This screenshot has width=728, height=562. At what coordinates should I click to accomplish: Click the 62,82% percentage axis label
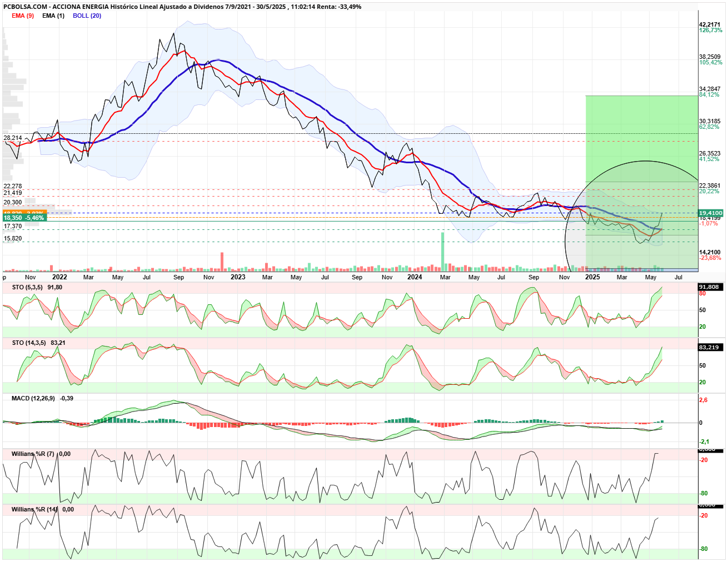tap(709, 127)
